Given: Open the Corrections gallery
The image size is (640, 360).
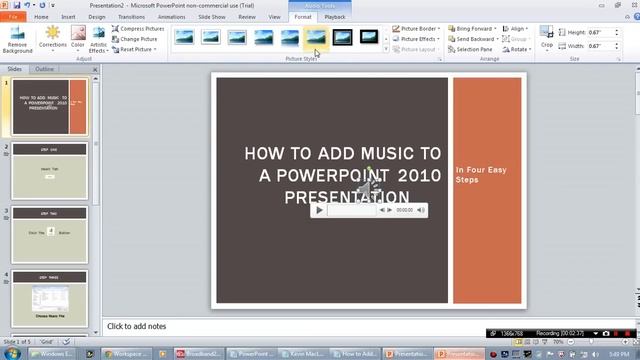Looking at the screenshot, I should tap(53, 39).
